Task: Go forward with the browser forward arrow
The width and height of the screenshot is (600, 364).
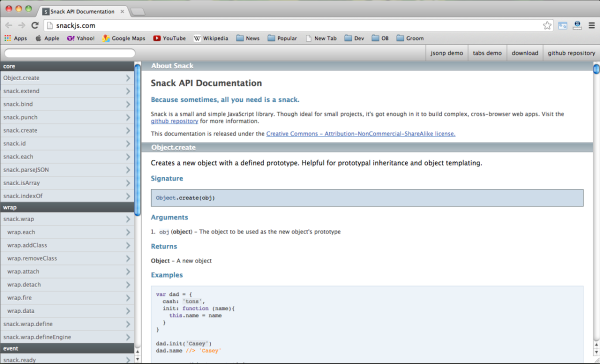Action: [x=22, y=25]
